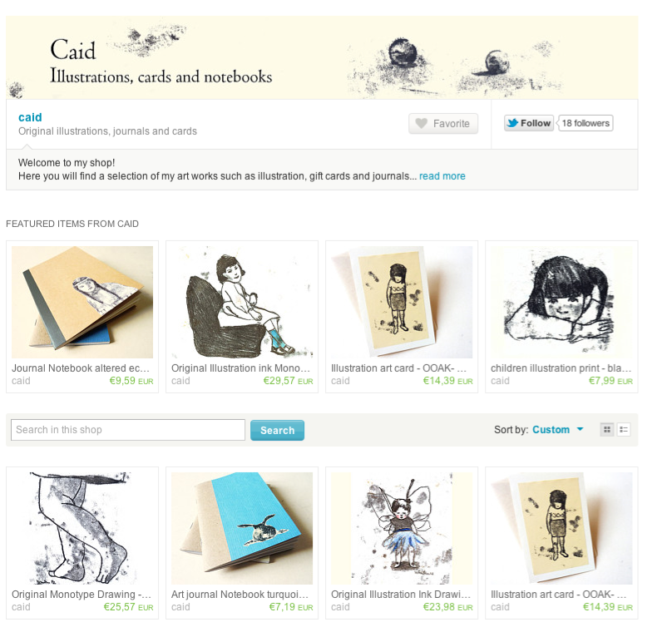The width and height of the screenshot is (672, 622).
Task: Open the read more link
Action: 442,176
